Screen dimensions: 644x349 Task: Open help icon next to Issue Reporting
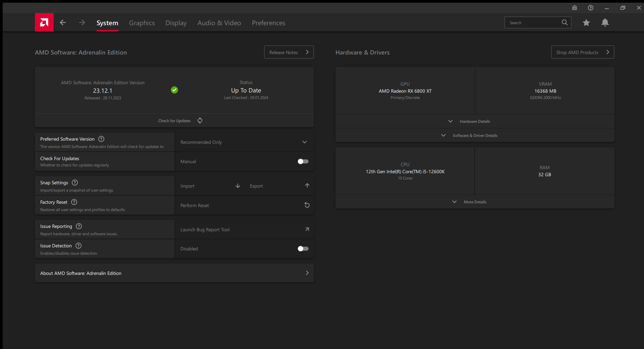[79, 226]
